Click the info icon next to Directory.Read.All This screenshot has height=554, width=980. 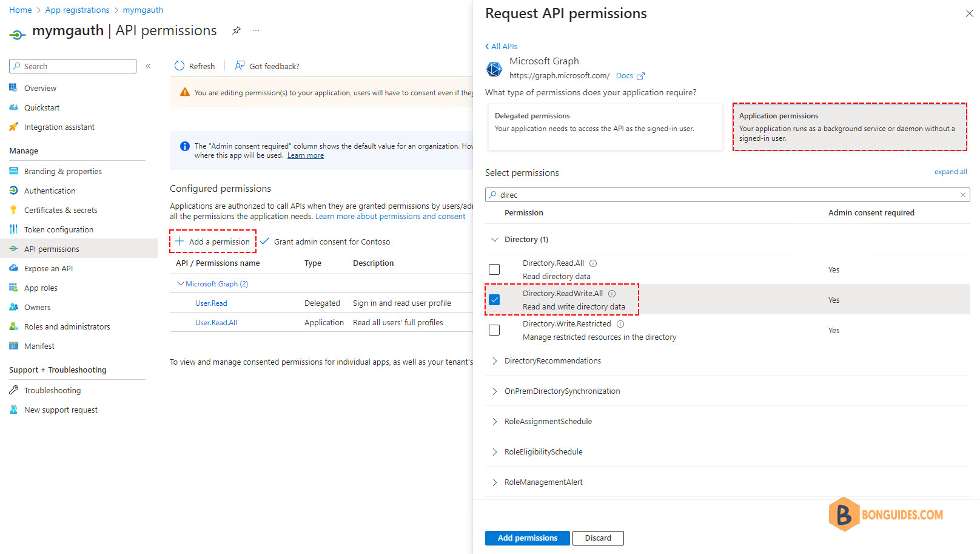click(593, 263)
